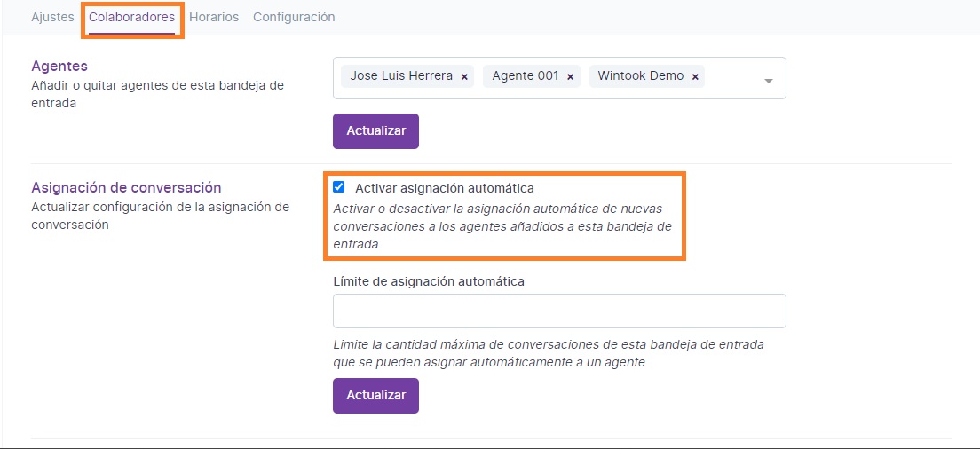Toggle the automatic assignment checkbox

tap(339, 187)
